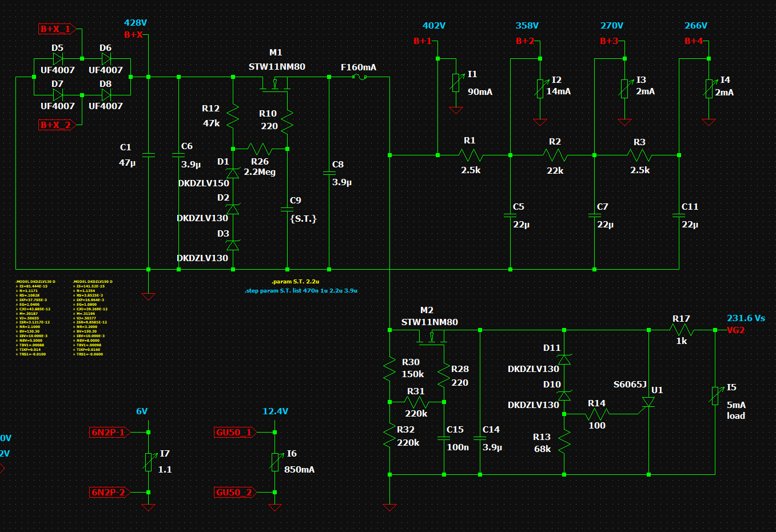Select the C9 {S.T.} value text
The width and height of the screenshot is (776, 532).
[x=303, y=218]
